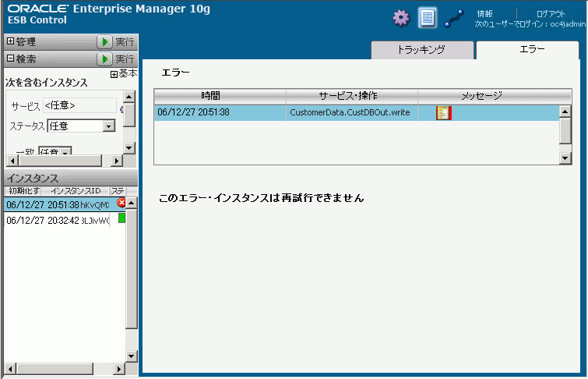
Task: Click the ログアウト link
Action: [551, 14]
